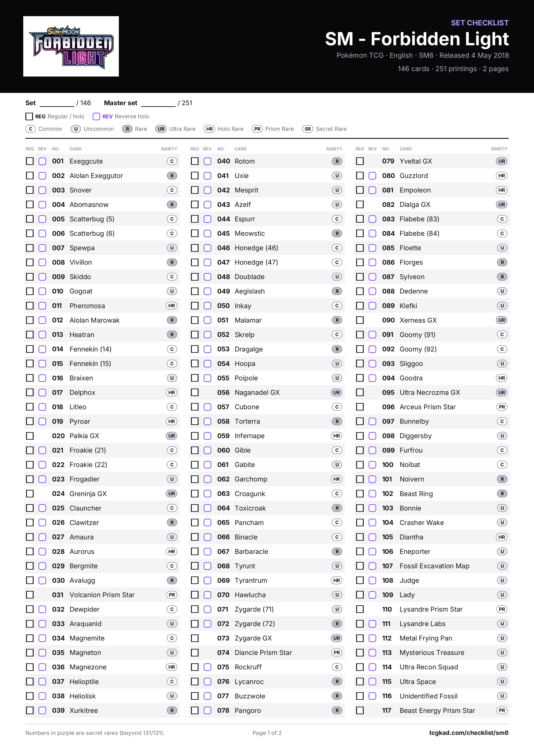The image size is (534, 756).
Task: Click the Set count blank field
Action: tap(57, 103)
